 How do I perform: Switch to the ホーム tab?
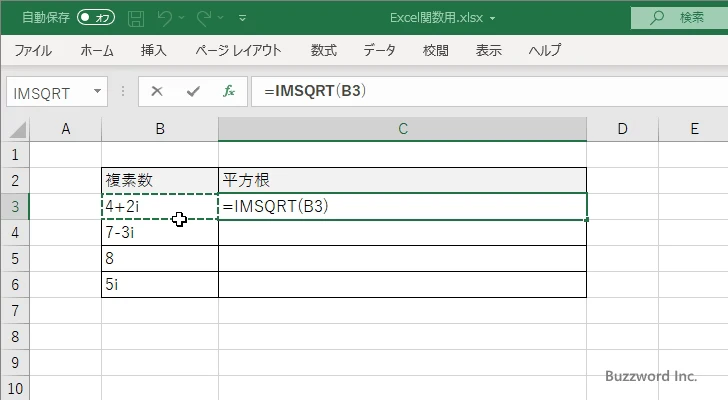coord(97,50)
